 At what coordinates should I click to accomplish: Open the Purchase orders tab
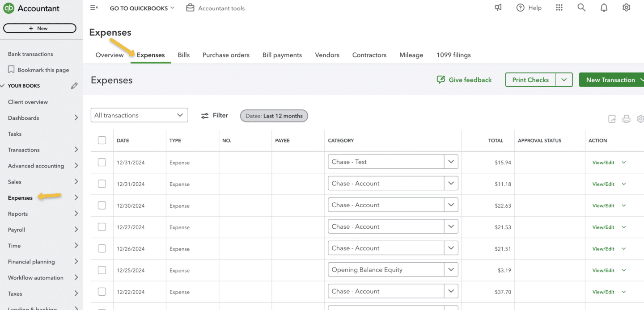226,55
